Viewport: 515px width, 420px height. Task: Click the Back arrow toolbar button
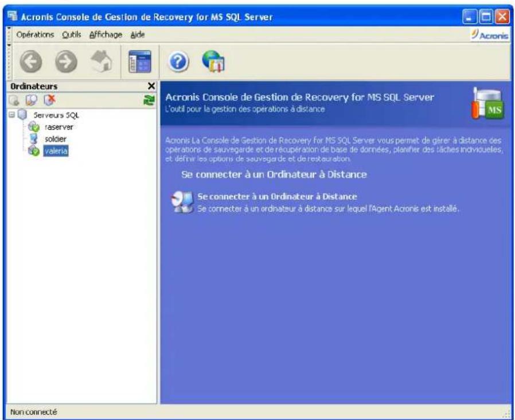point(30,61)
